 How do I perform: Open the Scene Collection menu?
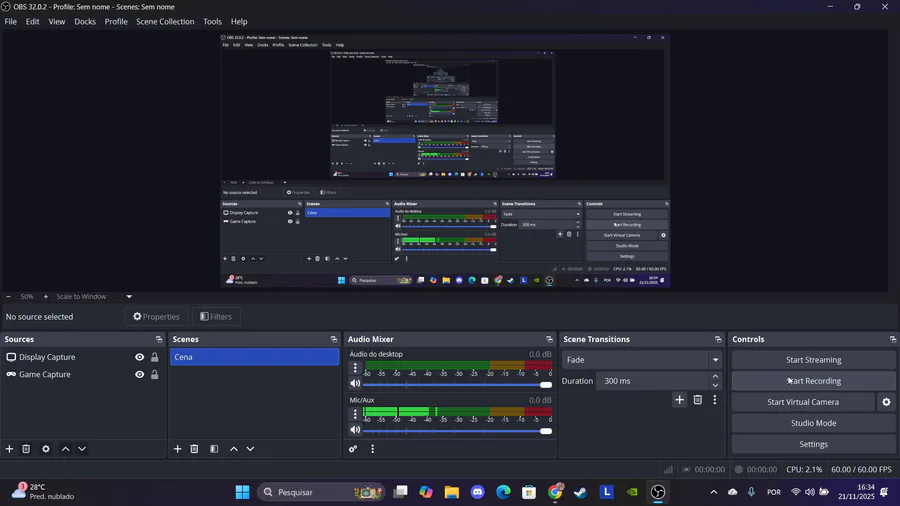165,22
